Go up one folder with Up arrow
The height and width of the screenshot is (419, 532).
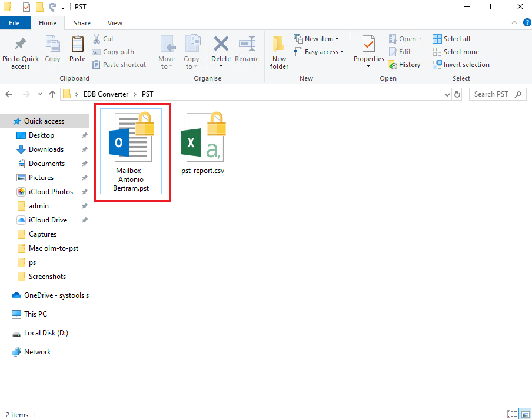pos(52,94)
